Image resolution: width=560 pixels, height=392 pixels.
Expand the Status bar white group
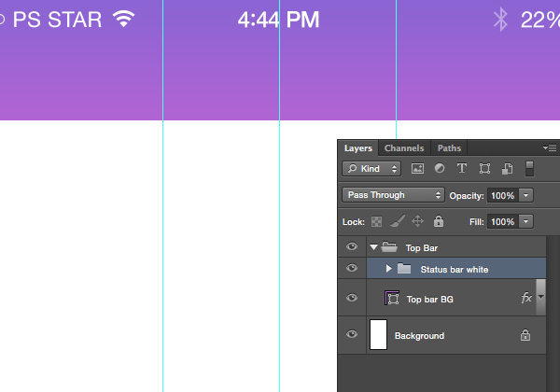click(x=389, y=269)
